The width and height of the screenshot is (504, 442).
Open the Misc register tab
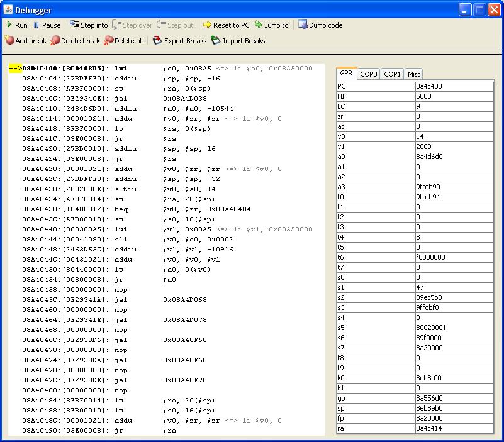point(414,74)
